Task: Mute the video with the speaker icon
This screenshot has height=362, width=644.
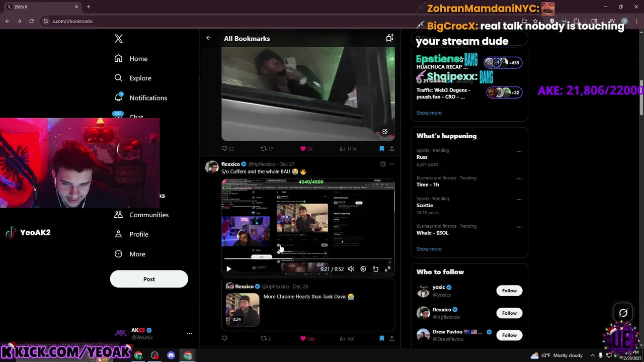Action: pos(351,269)
